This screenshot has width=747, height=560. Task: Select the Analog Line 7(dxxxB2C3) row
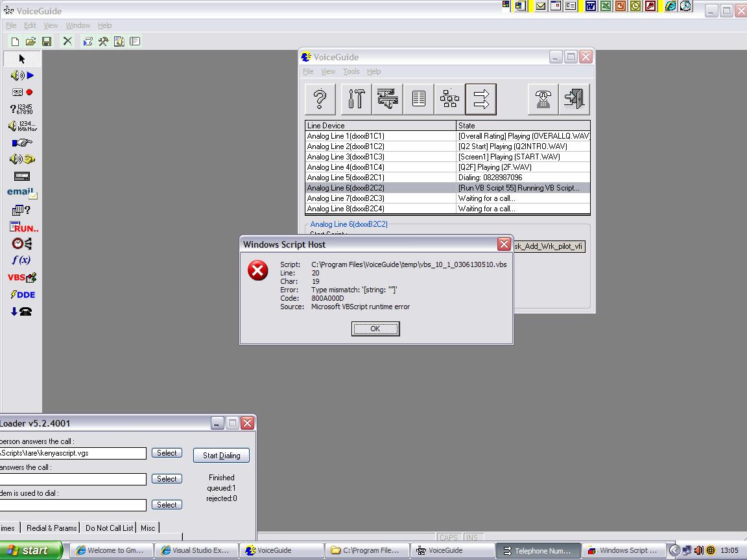(447, 198)
